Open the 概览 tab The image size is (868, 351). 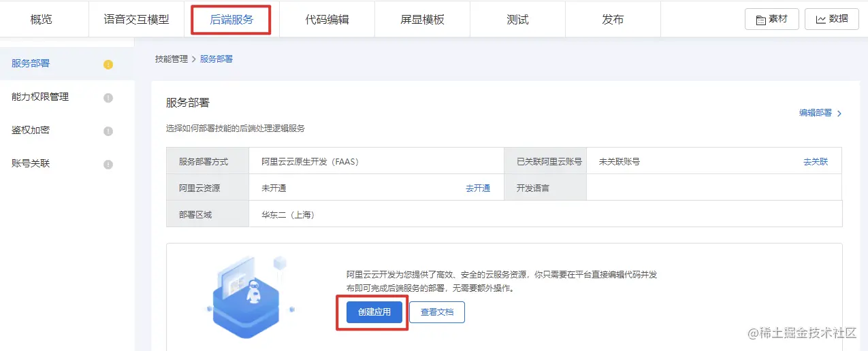pyautogui.click(x=41, y=20)
